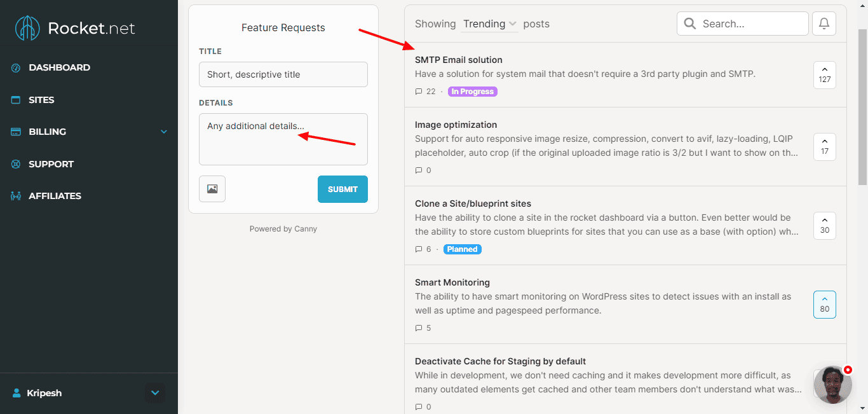The height and width of the screenshot is (414, 868).
Task: Click the Rocket.net logo icon
Action: click(28, 29)
